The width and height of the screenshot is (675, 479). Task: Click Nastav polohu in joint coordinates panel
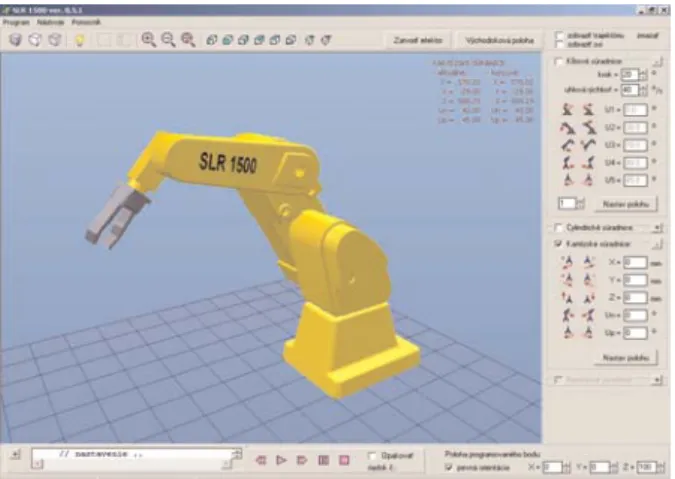[x=625, y=204]
